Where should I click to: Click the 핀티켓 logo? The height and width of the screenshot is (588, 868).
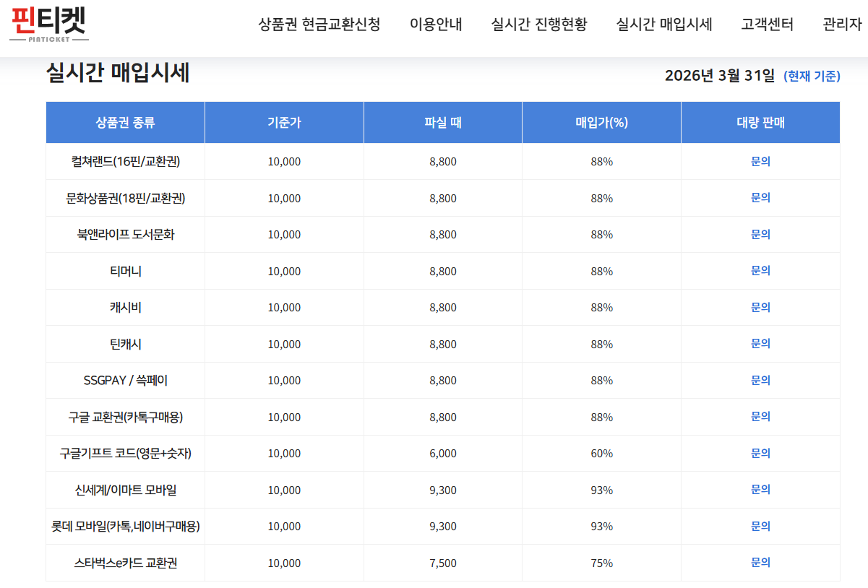click(x=48, y=25)
